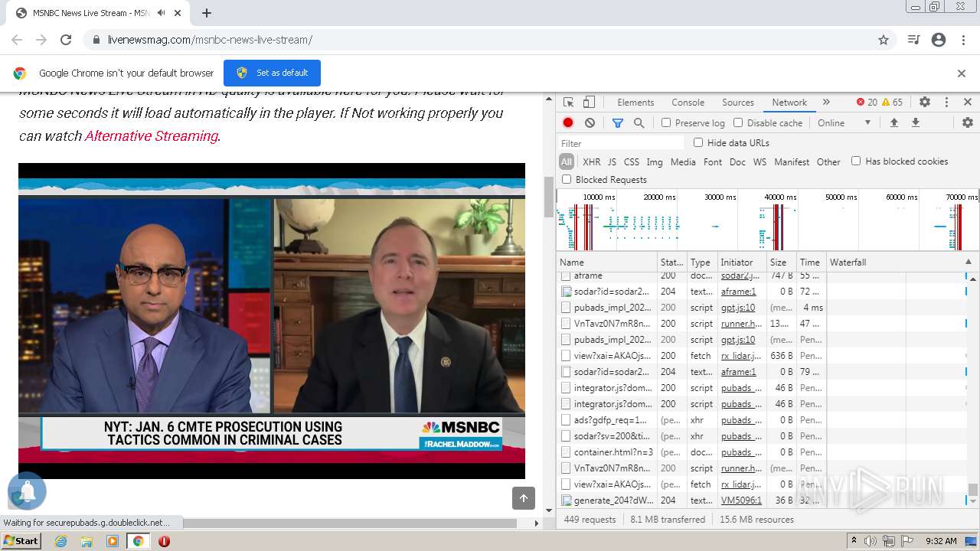
Task: Open the file explorer taskbar icon
Action: pos(87,541)
